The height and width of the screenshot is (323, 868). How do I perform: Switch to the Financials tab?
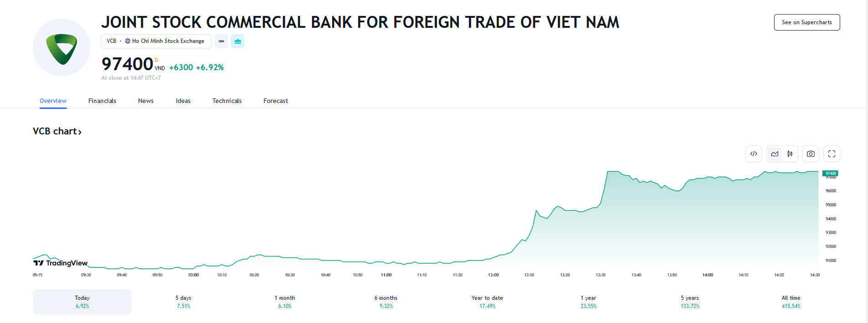(102, 101)
